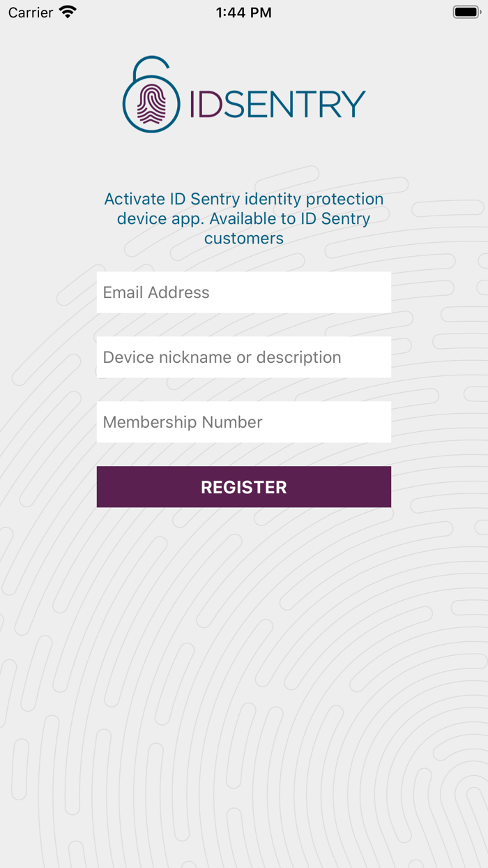
Task: Click the fingerprint watermark in the background
Action: pyautogui.click(x=244, y=663)
